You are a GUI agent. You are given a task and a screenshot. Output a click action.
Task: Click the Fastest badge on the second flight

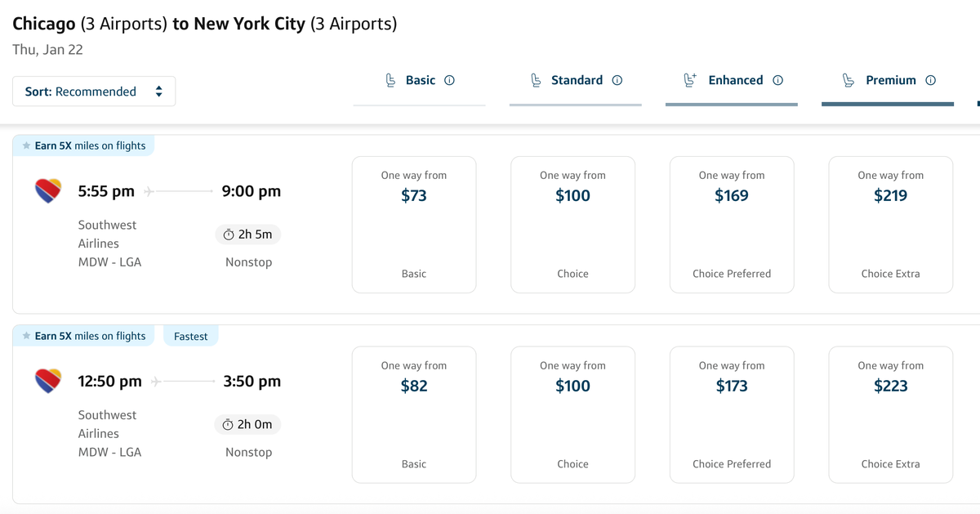coord(190,335)
